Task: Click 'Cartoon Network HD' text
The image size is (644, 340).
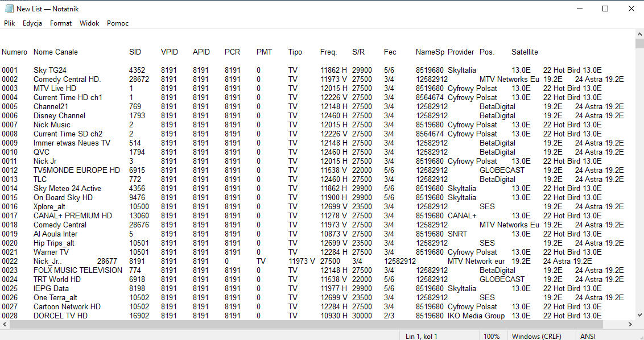Action: 67,307
